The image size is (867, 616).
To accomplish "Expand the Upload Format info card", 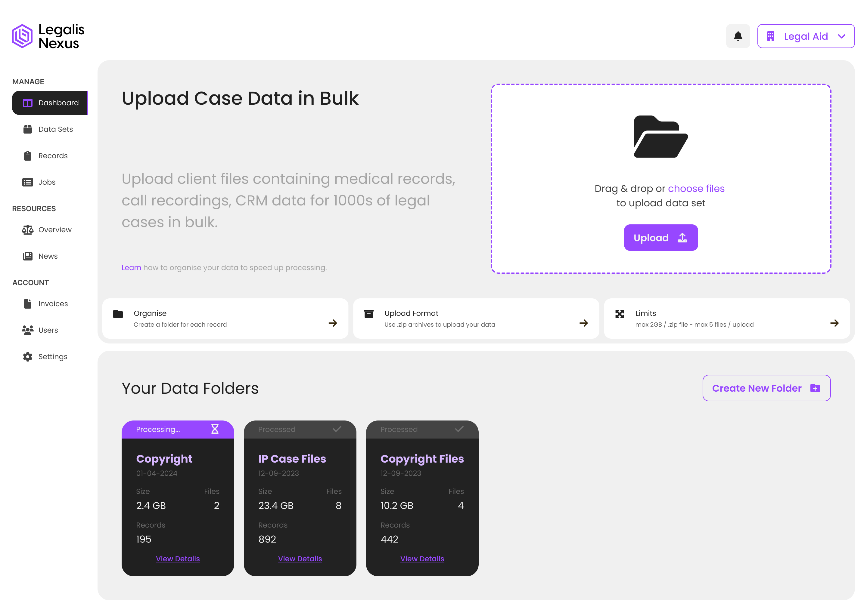I will pos(476,318).
